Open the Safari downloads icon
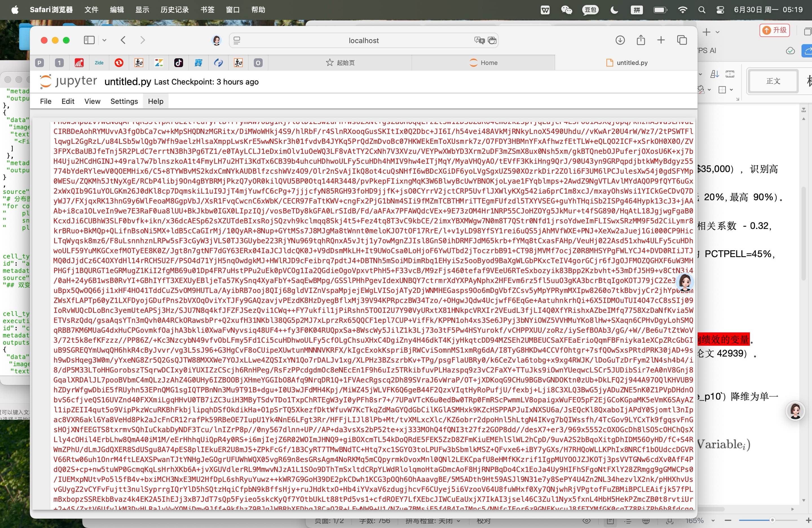 coord(620,40)
